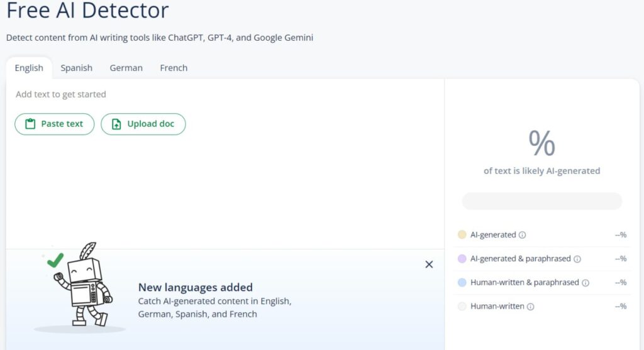Click info icon beside Human-written & paraphrased
The image size is (644, 350).
coord(586,283)
